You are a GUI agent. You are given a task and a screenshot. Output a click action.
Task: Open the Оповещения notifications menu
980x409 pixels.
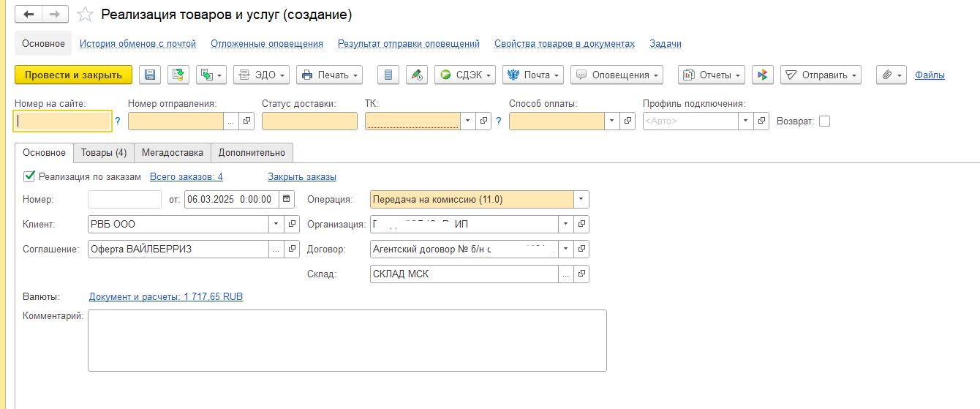coord(617,75)
